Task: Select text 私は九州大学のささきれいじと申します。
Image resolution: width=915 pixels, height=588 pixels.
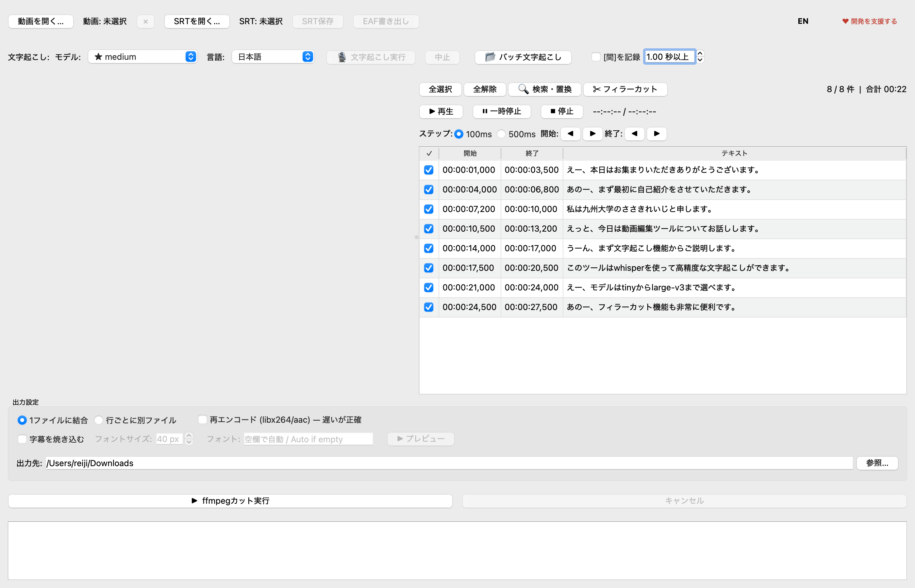Action: click(x=640, y=209)
